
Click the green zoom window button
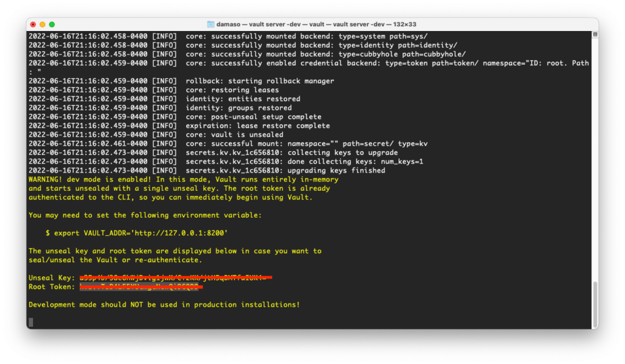pos(52,24)
